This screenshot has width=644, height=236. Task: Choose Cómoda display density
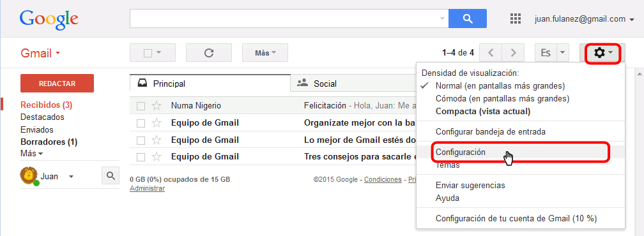502,99
